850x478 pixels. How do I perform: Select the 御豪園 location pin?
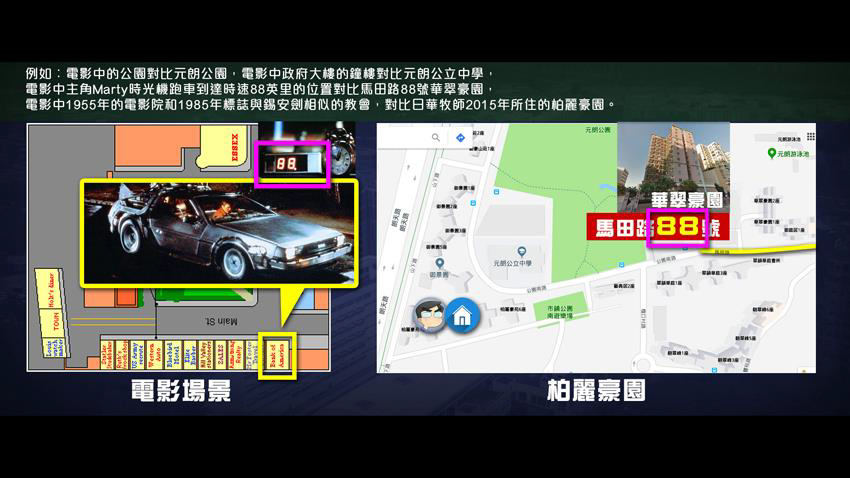[440, 263]
